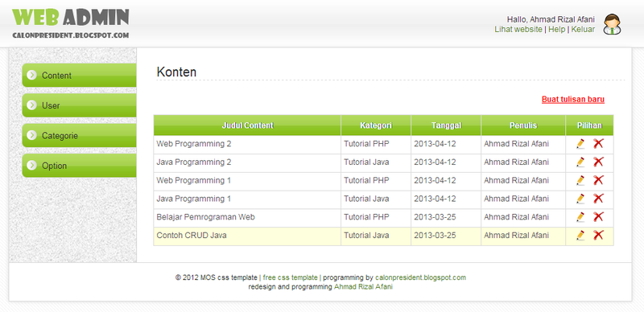Edit the Web Programming 1 post (pencil icon)
The height and width of the screenshot is (312, 644).
580,180
